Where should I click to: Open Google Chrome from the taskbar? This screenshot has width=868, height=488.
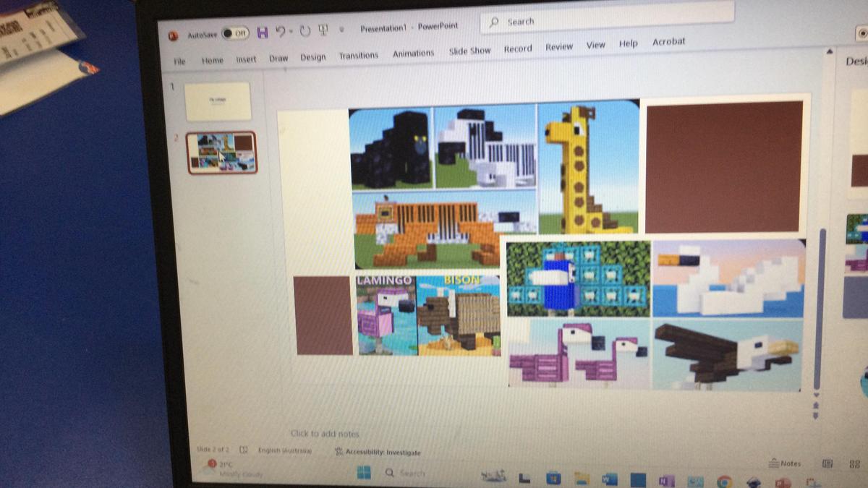click(724, 481)
